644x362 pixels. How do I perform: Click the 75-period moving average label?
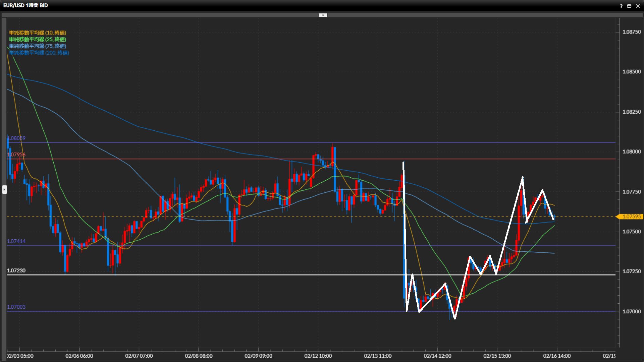(37, 46)
